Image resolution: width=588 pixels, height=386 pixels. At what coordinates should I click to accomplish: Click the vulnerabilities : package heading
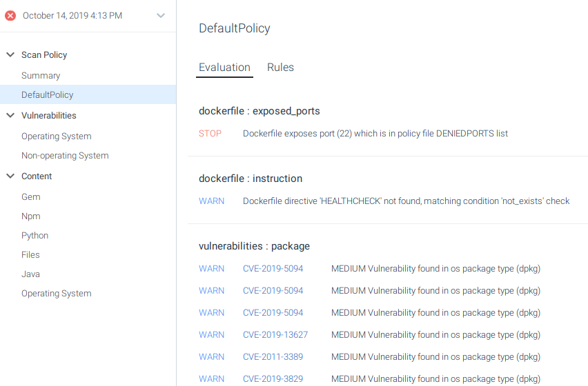pyautogui.click(x=254, y=246)
